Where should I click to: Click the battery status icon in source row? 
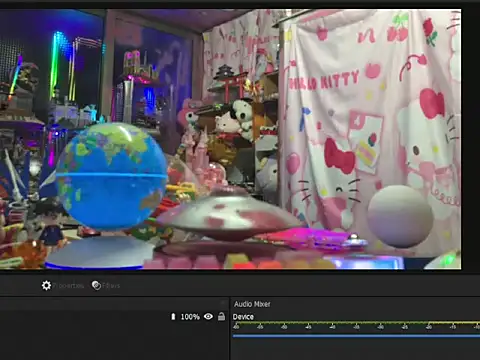[x=173, y=316]
